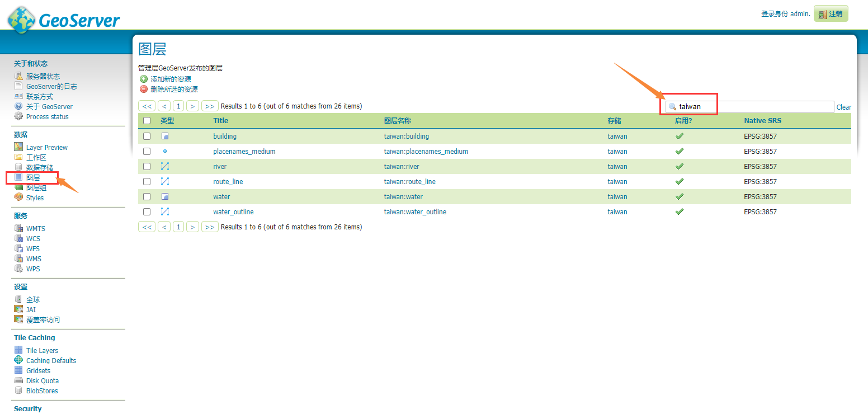The image size is (868, 414).
Task: Click the About GeoServer info icon
Action: [18, 106]
